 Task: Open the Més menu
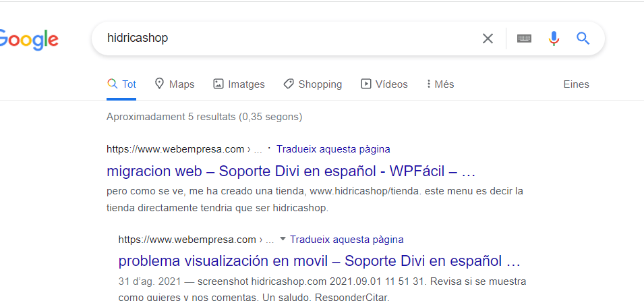pos(440,84)
